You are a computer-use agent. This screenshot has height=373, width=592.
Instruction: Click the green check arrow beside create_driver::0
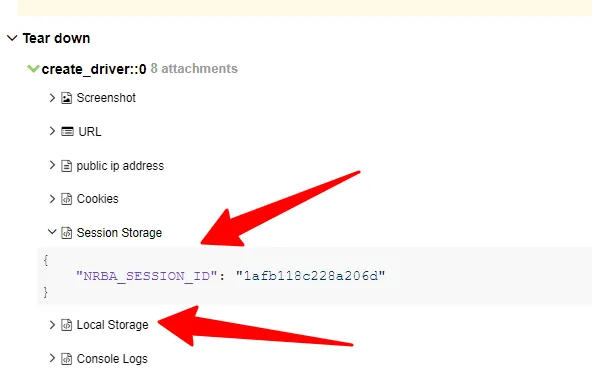33,69
